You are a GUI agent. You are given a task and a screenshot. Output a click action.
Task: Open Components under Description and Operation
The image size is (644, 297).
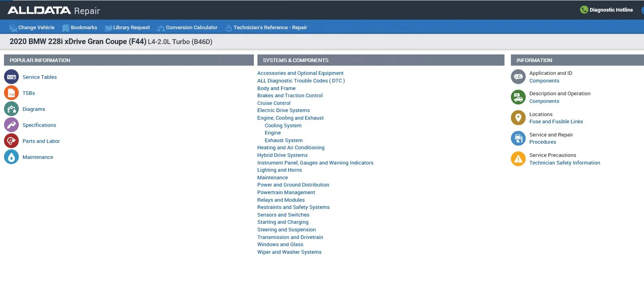544,101
